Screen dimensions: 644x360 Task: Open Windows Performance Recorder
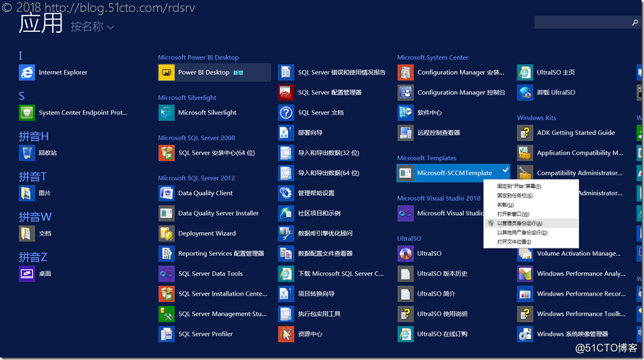pos(571,294)
